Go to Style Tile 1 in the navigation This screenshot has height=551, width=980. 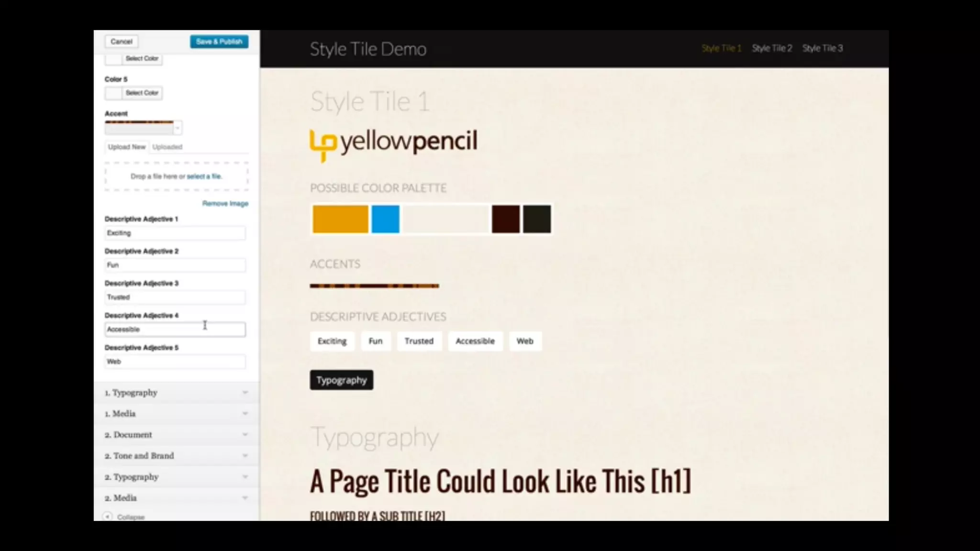[721, 48]
